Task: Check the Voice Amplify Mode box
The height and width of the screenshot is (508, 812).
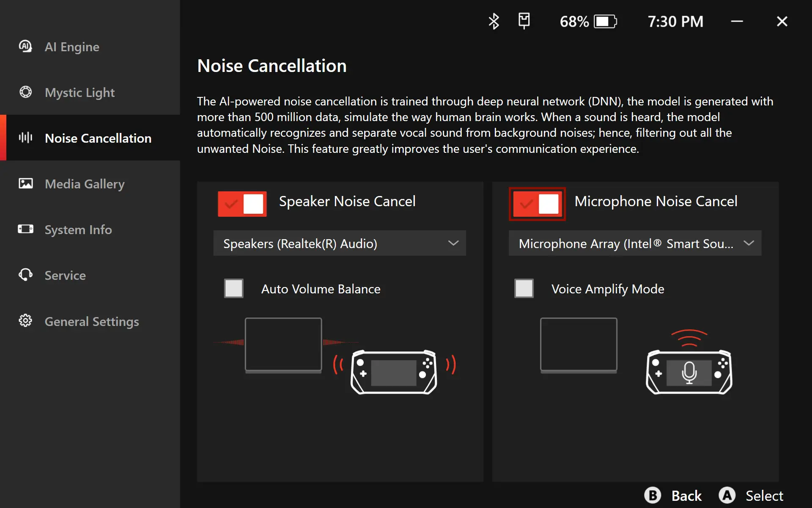Action: point(524,288)
